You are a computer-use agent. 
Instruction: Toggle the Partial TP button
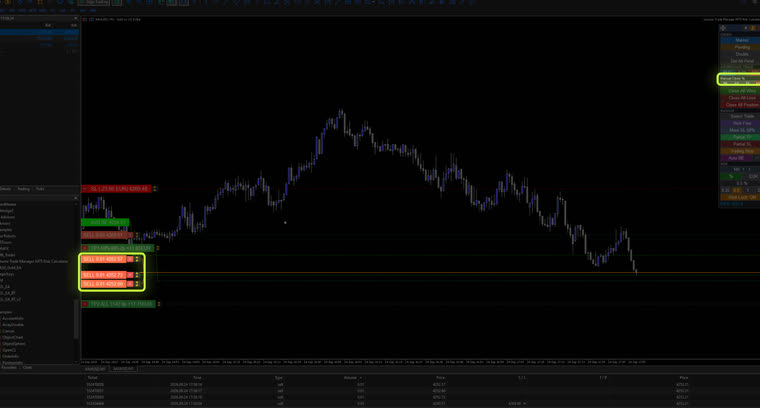[740, 137]
